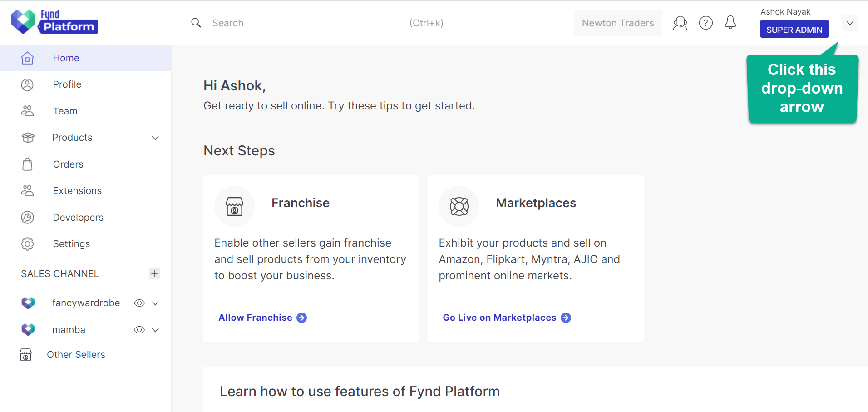Open the user account drop-down arrow
The height and width of the screenshot is (412, 868).
850,23
